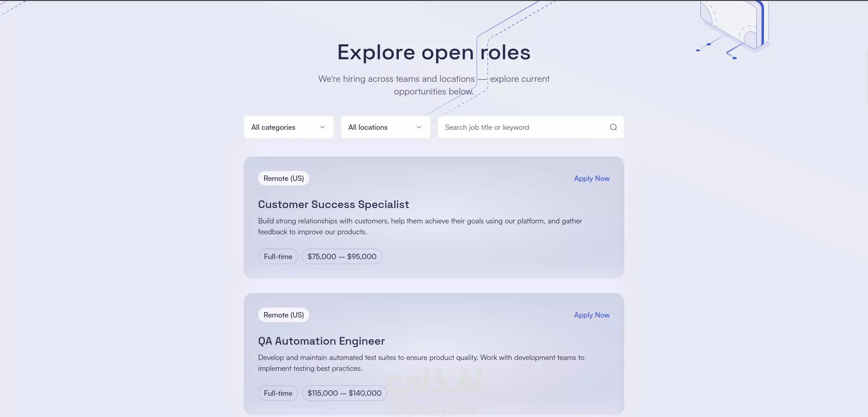Click Remote (US) tag on Customer Success card

[x=283, y=179]
